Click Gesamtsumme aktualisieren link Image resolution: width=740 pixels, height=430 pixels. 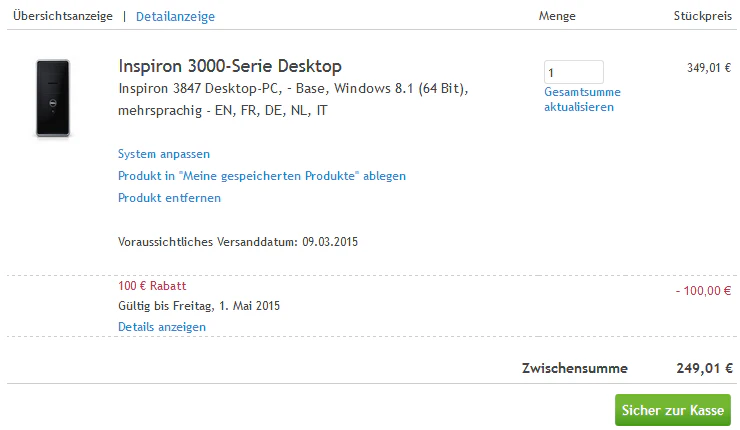tap(582, 100)
